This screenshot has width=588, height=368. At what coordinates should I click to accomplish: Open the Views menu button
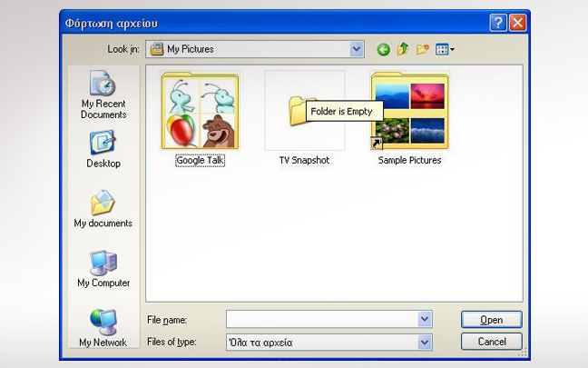coord(445,49)
